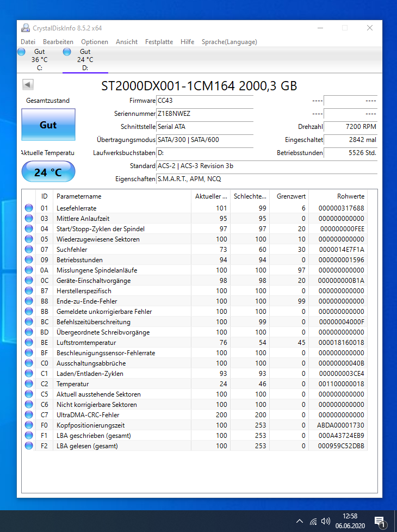
Task: Select the Suchfehler parameter name
Action: point(72,249)
